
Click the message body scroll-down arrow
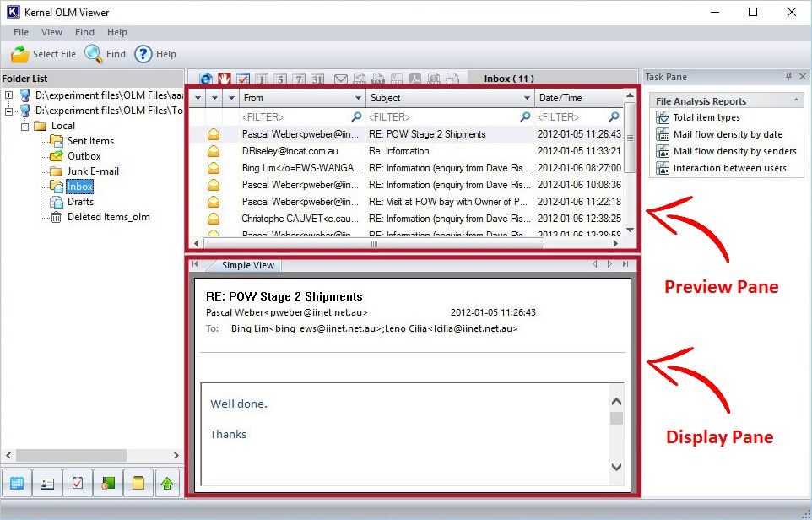point(616,467)
